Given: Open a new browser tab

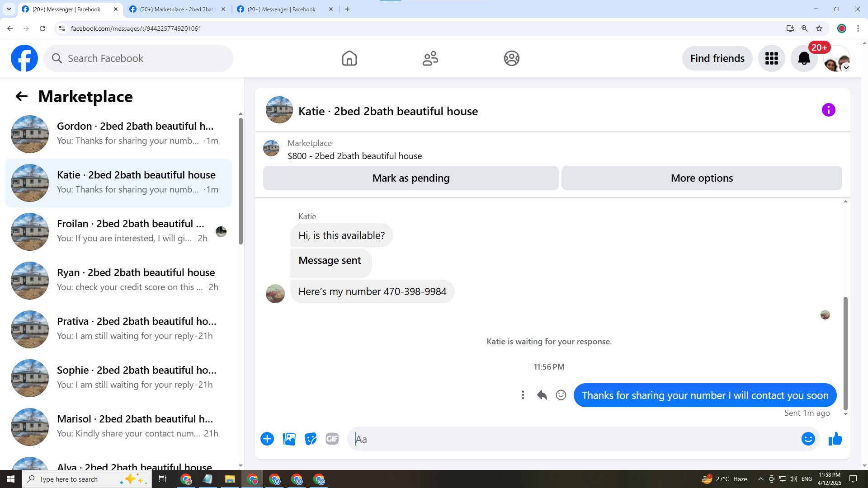Looking at the screenshot, I should 347,9.
